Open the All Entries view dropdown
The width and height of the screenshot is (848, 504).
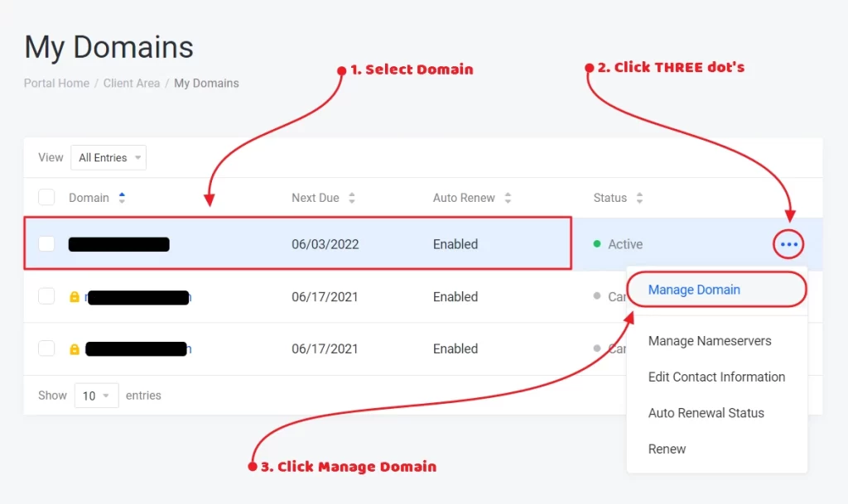tap(108, 158)
